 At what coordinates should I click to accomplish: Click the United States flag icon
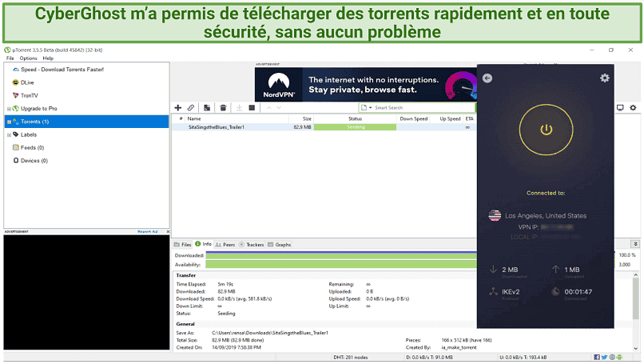click(x=495, y=215)
